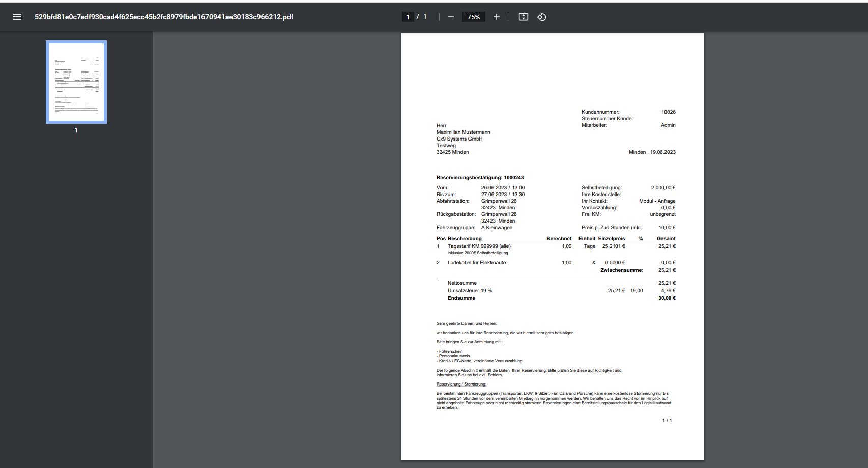868x468 pixels.
Task: Click the Kundennummer label
Action: coord(600,112)
